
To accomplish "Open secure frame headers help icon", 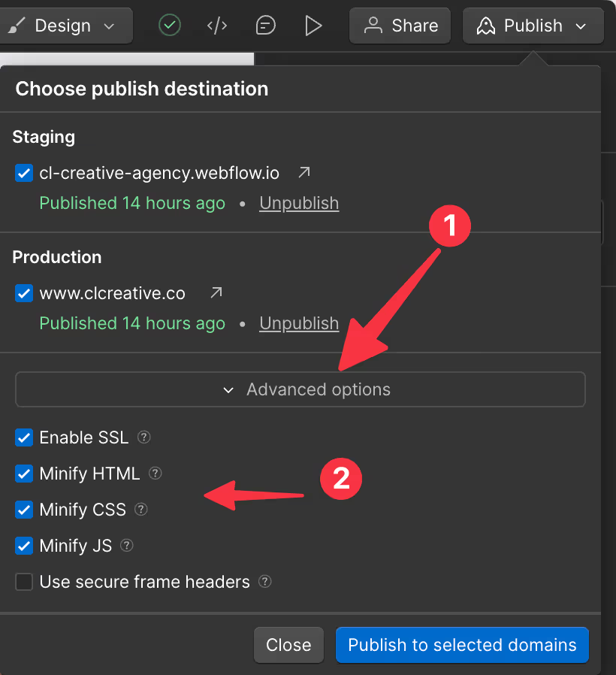I will 264,582.
